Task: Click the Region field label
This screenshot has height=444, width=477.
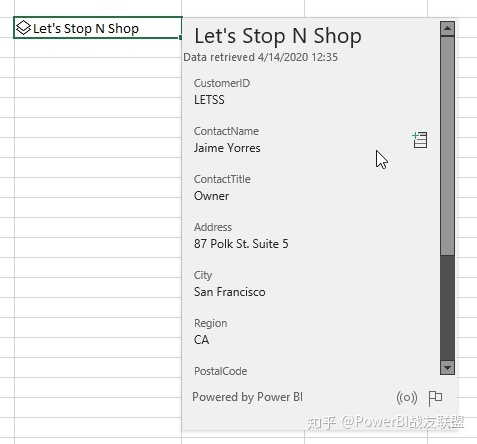Action: (x=210, y=323)
